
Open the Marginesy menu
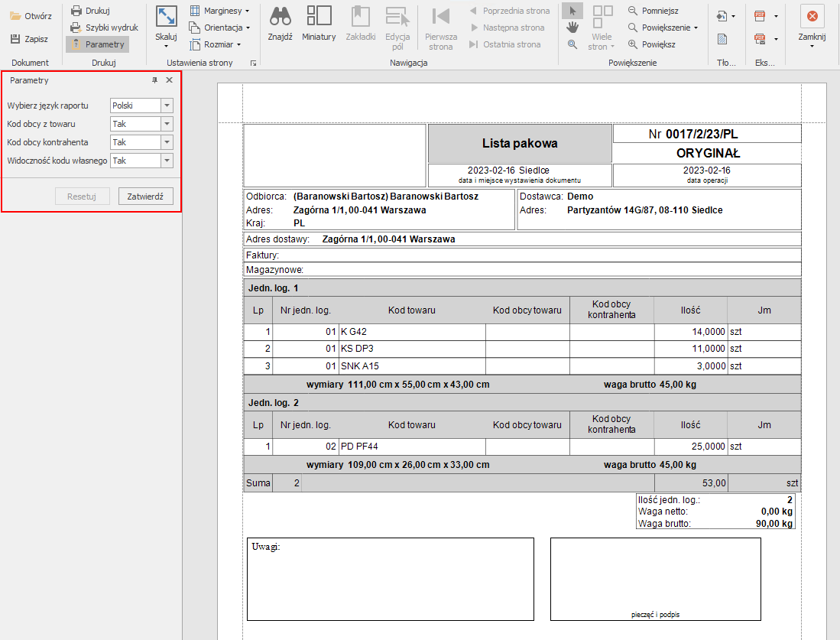[220, 11]
